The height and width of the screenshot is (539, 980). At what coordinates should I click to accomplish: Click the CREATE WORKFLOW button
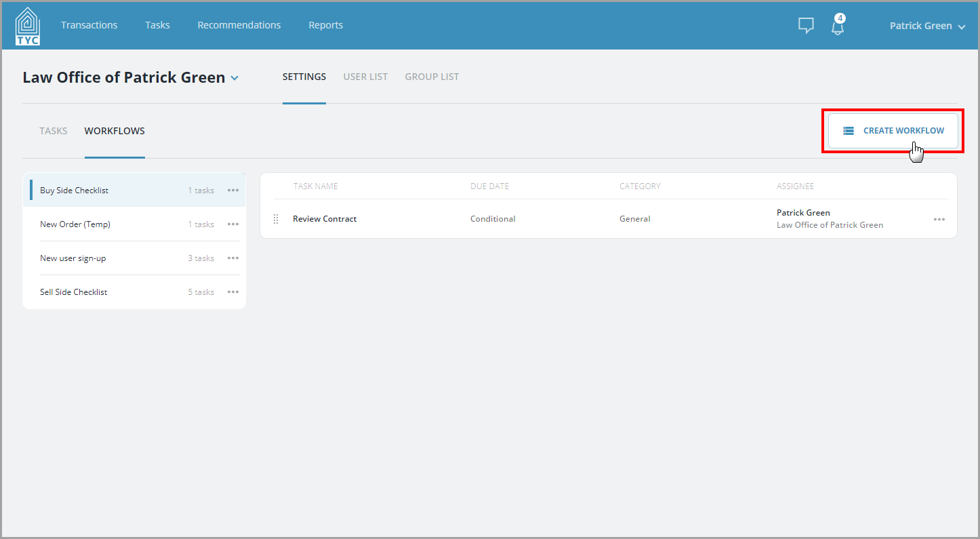point(893,131)
